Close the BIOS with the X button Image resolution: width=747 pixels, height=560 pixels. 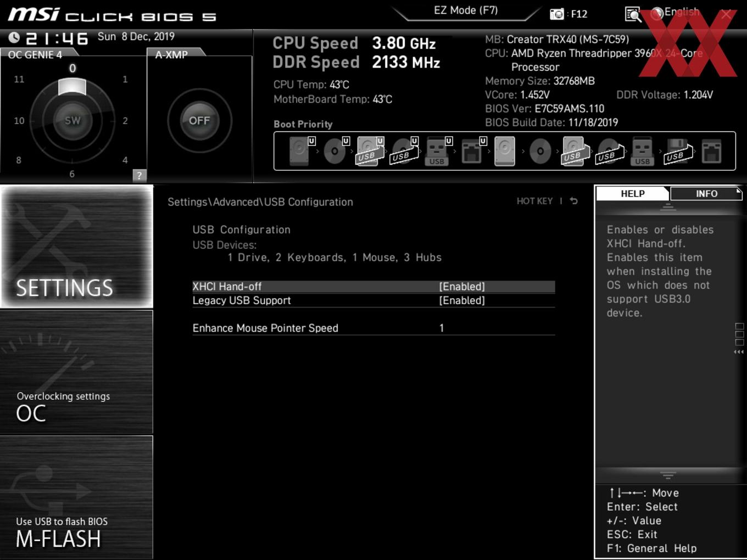pos(726,14)
